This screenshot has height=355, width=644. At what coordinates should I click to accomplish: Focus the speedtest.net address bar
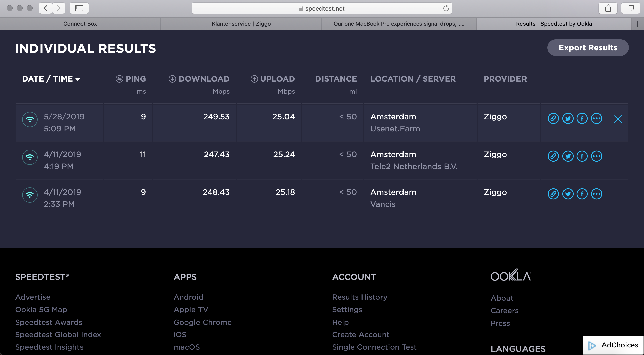point(322,8)
